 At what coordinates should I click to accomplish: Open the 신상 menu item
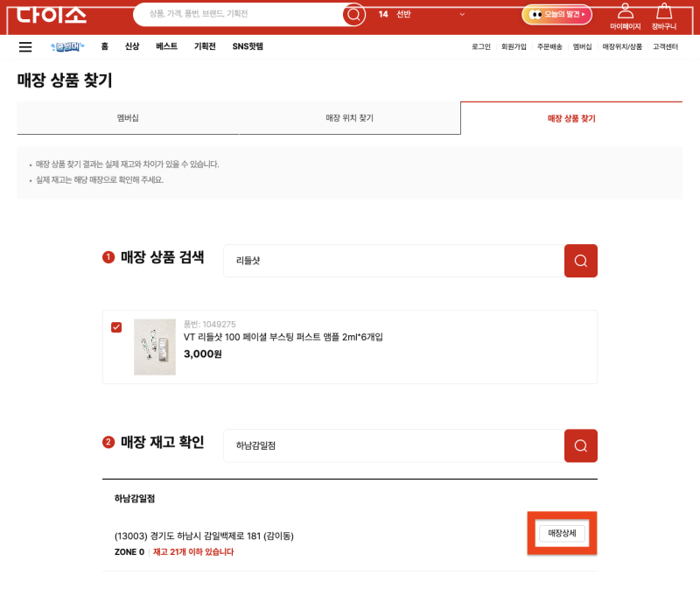132,46
